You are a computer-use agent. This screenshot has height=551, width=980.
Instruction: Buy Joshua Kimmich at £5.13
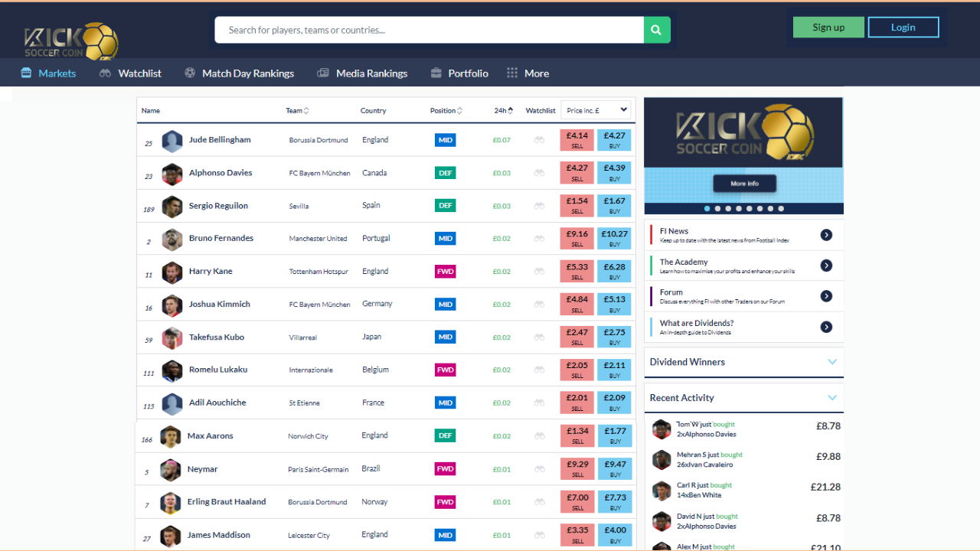(x=615, y=305)
